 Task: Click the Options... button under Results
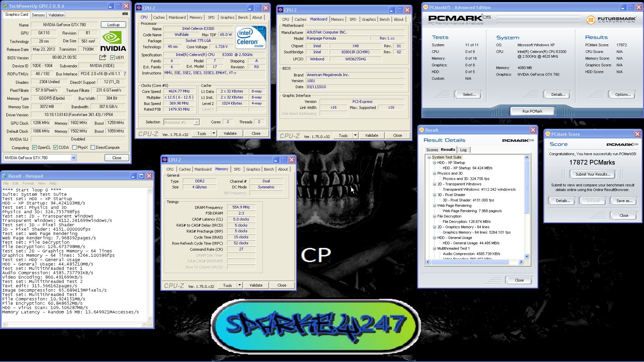coord(623,95)
